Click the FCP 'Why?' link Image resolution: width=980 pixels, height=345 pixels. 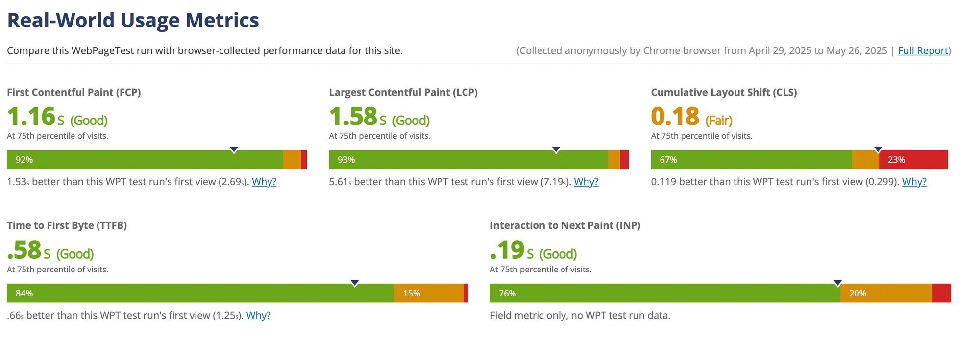[264, 182]
